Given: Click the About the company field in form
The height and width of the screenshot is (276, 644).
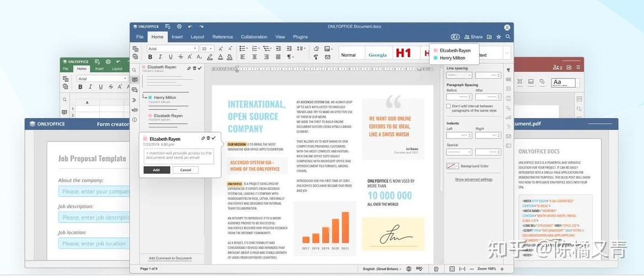Looking at the screenshot, I should (94, 192).
